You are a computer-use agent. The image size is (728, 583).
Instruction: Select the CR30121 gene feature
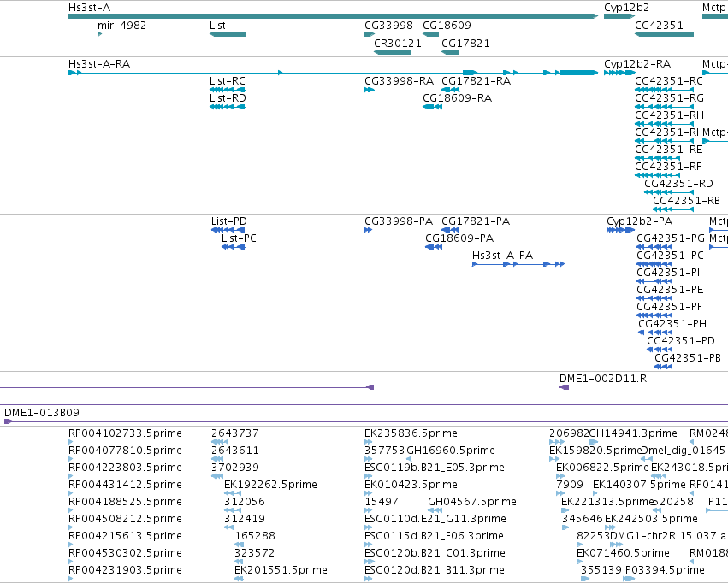[x=393, y=52]
